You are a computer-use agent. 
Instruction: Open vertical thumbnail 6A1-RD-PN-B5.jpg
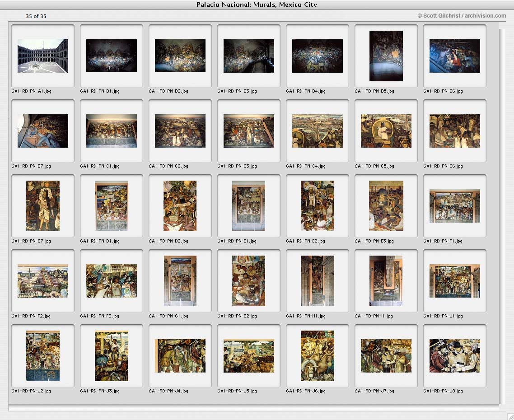386,56
